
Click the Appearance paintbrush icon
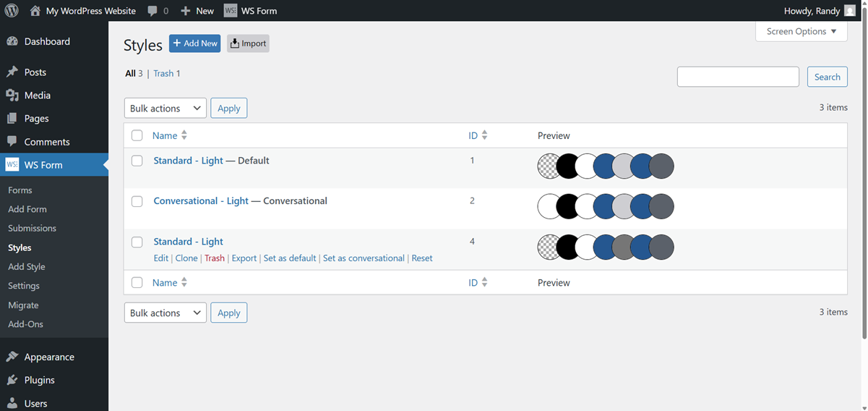[x=12, y=357]
